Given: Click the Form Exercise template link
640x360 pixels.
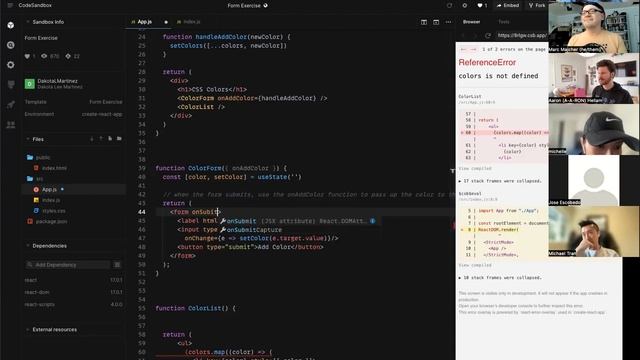Looking at the screenshot, I should [106, 102].
